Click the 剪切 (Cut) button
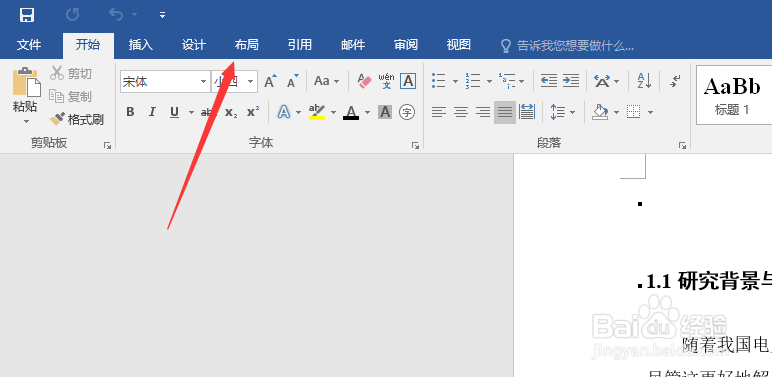Image resolution: width=772 pixels, height=377 pixels. click(x=71, y=74)
